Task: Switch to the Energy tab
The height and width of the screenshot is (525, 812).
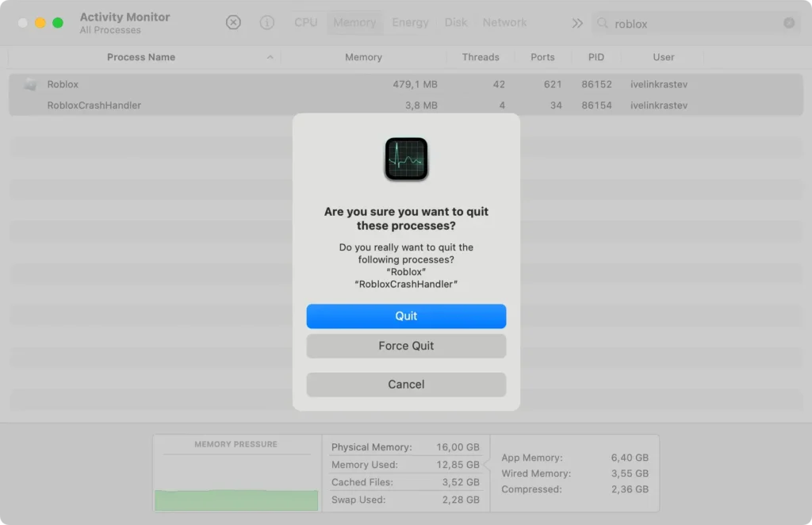Action: (410, 23)
